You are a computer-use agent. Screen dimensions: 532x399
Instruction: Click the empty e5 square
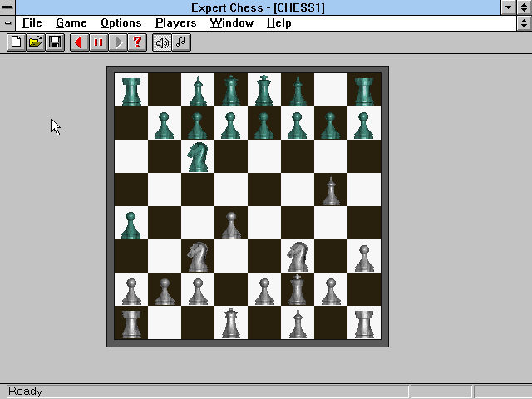(x=264, y=190)
